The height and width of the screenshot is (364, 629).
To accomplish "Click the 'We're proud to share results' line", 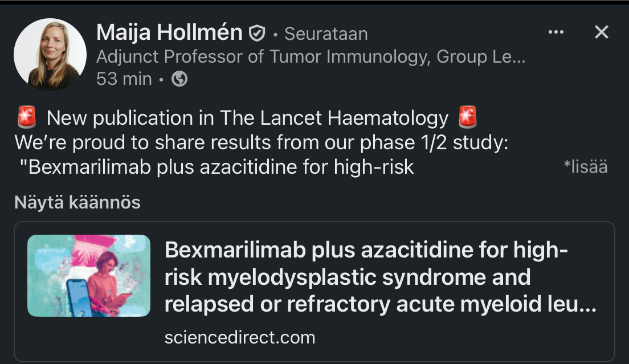I will click(x=262, y=142).
